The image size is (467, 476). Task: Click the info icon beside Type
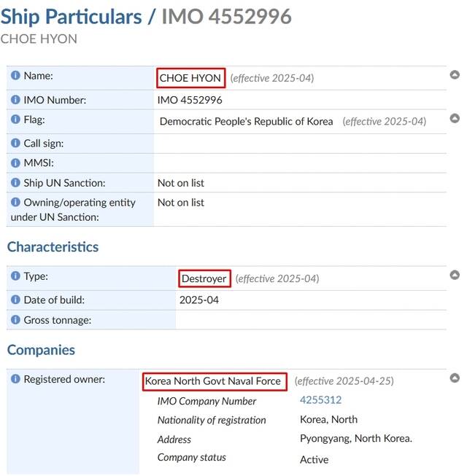15,277
